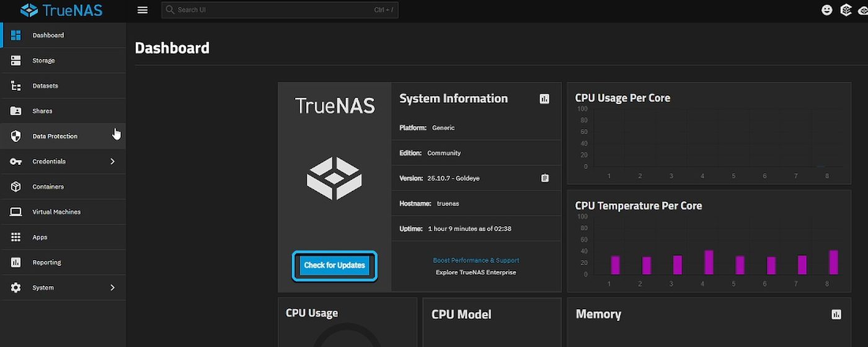Click the Storage sidebar icon

pyautogui.click(x=16, y=61)
